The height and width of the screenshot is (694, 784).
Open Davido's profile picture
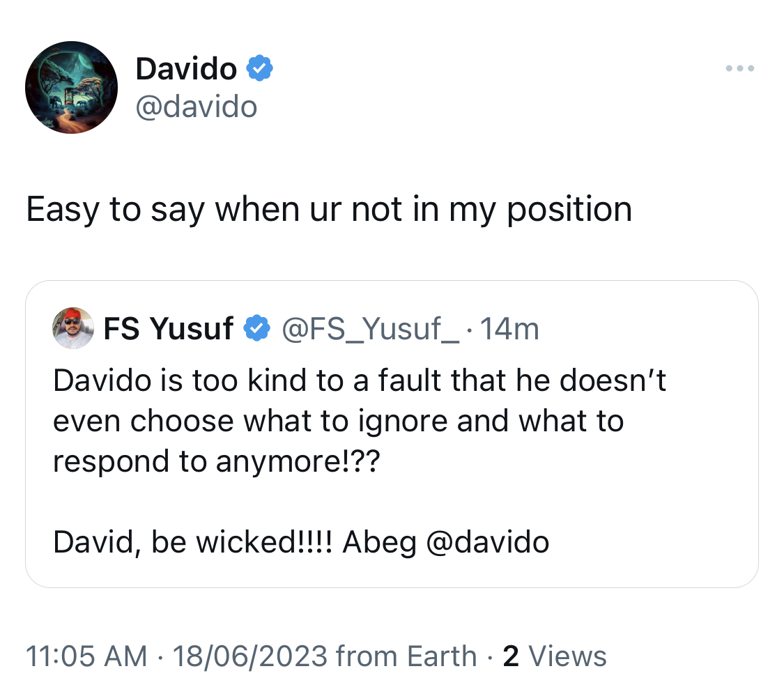(72, 88)
